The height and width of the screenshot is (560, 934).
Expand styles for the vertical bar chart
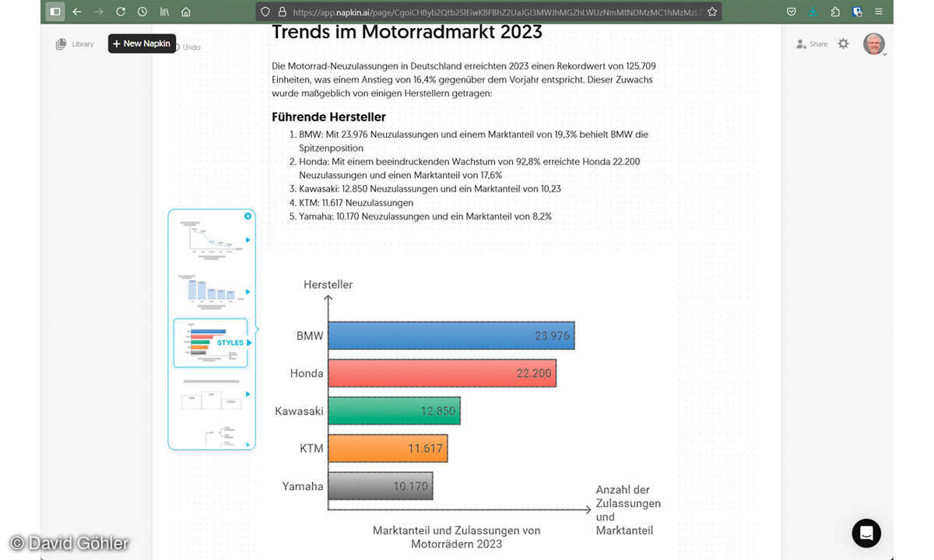[x=248, y=292]
